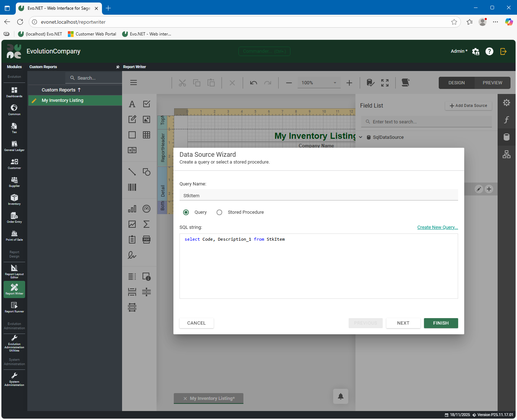Select the chart control in the toolbox
Screen dimensions: 517x420
click(x=132, y=209)
